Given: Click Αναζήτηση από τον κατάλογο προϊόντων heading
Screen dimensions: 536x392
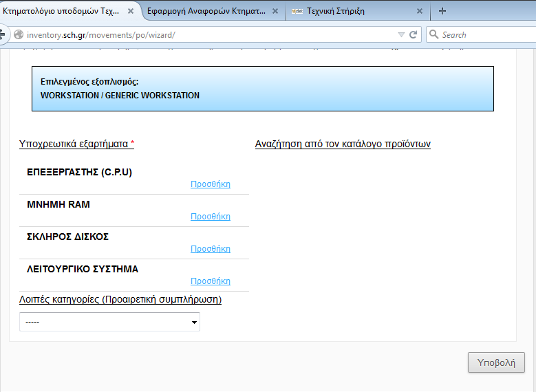Looking at the screenshot, I should click(x=343, y=144).
